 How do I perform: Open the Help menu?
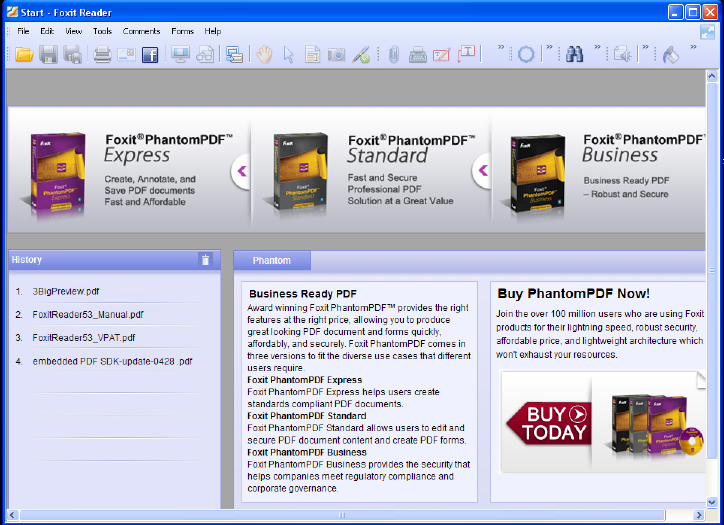click(212, 31)
